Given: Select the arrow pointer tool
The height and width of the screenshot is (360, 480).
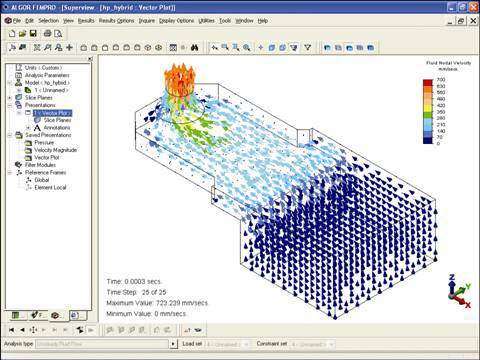Looking at the screenshot, I should [x=215, y=48].
